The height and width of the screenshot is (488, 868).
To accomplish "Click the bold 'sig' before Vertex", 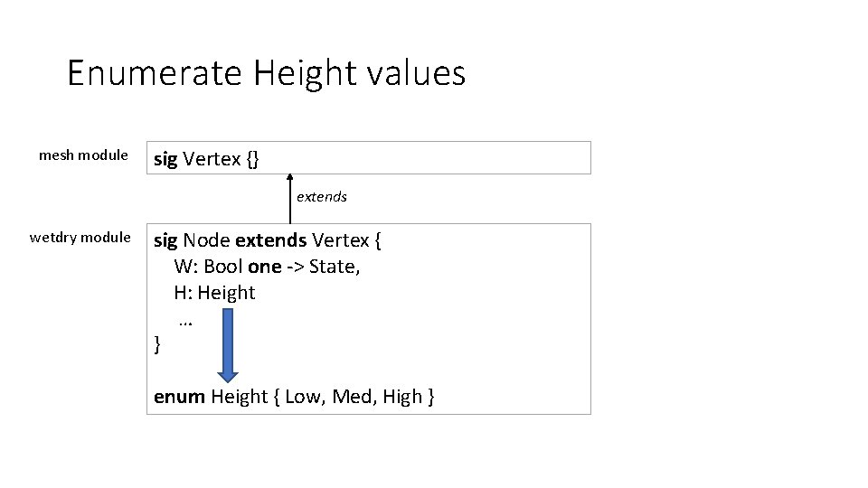I will click(165, 159).
